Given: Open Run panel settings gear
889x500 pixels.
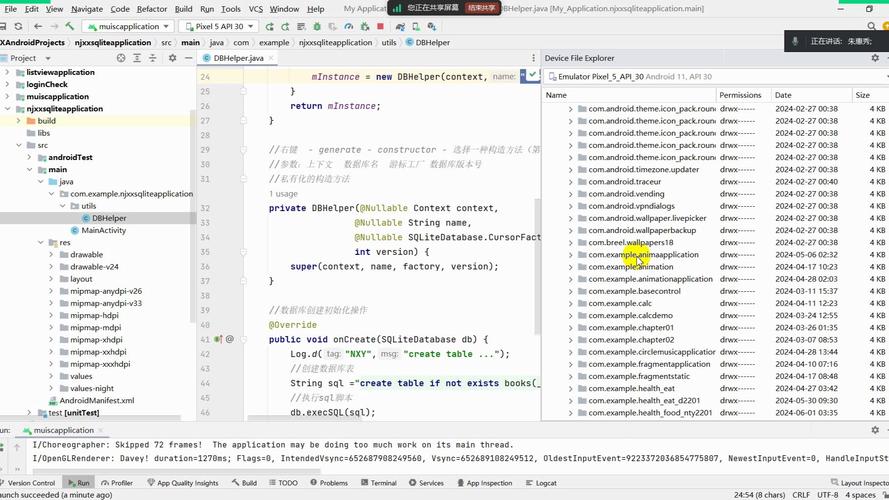Looking at the screenshot, I should [x=875, y=430].
